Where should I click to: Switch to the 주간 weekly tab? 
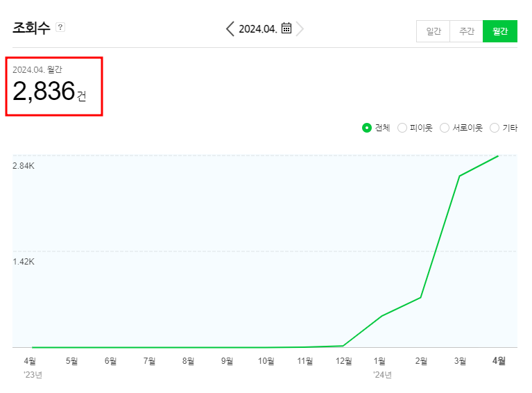[x=466, y=31]
